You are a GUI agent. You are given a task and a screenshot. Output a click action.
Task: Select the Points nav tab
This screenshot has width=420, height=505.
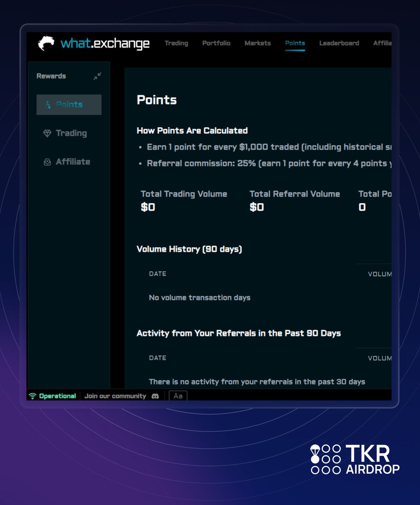(x=295, y=43)
